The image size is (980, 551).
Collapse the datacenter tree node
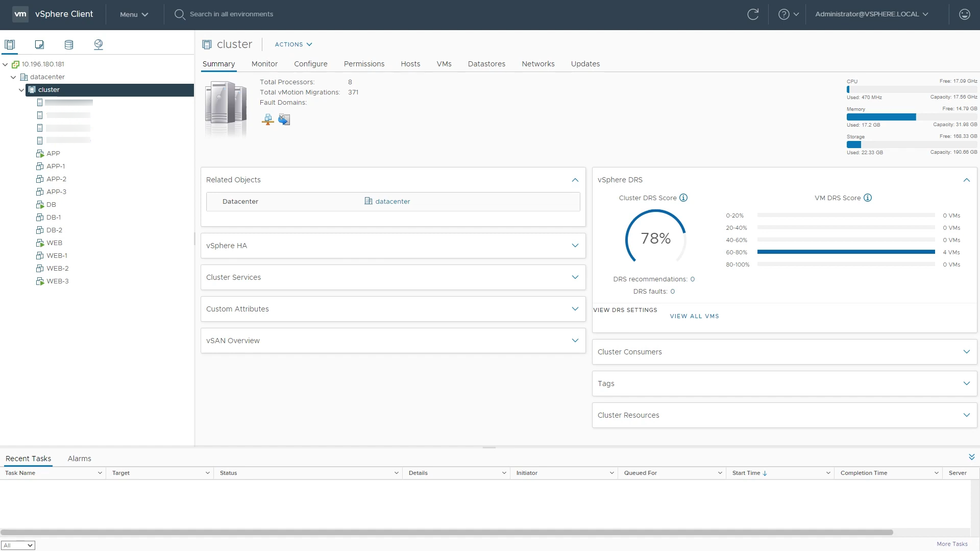coord(13,77)
